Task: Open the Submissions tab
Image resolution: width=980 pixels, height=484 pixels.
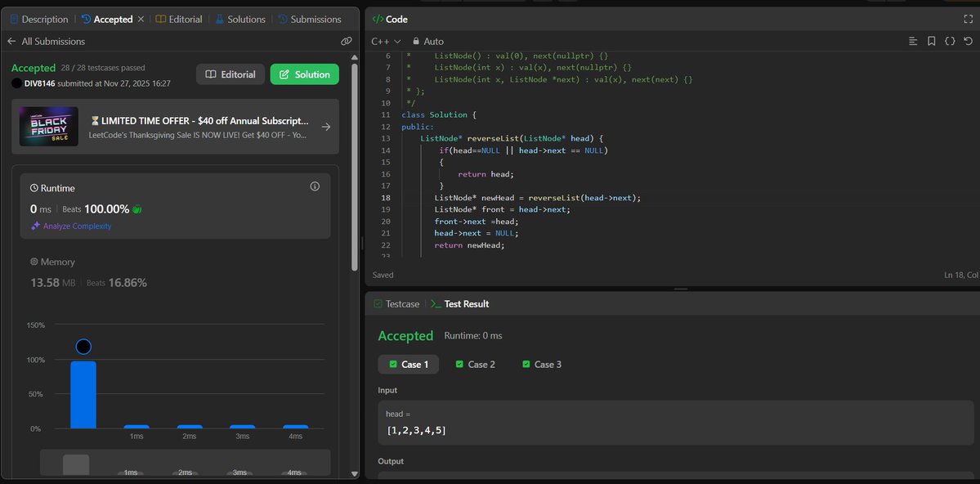Action: pos(310,20)
